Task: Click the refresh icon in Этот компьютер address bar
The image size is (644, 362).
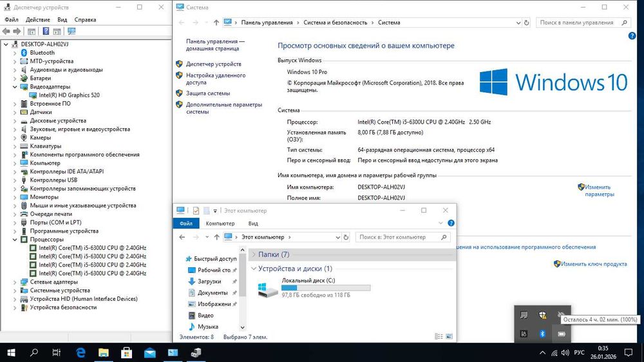Action: point(346,237)
